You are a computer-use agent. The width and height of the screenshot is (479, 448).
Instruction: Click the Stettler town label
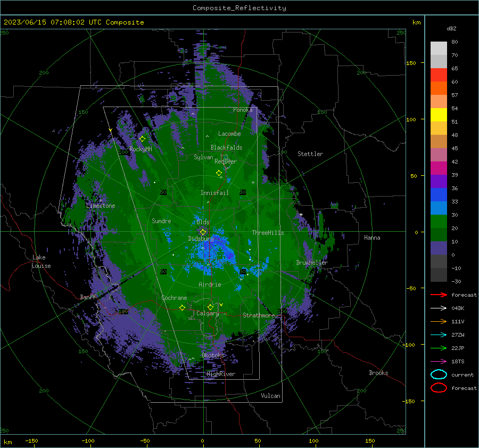click(x=310, y=154)
